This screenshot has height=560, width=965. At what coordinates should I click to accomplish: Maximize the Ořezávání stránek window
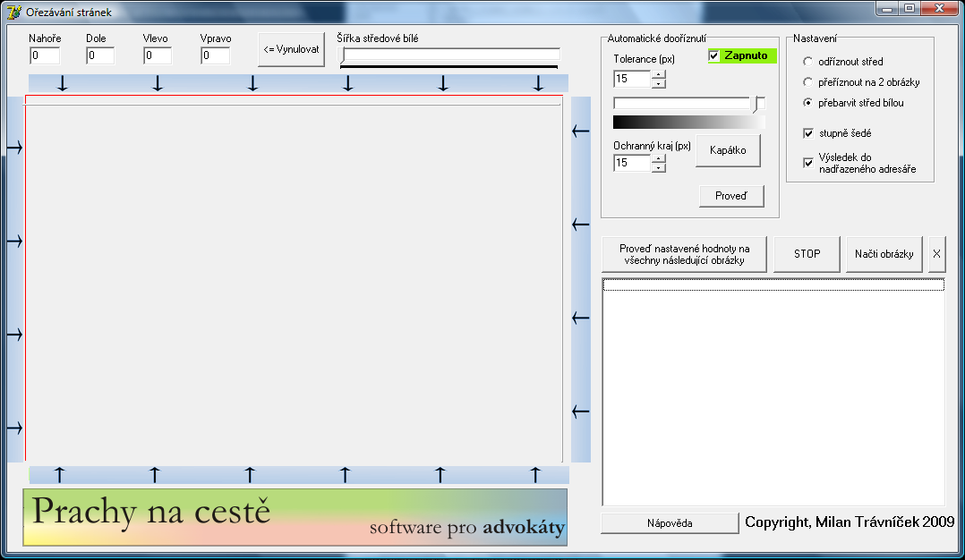909,9
